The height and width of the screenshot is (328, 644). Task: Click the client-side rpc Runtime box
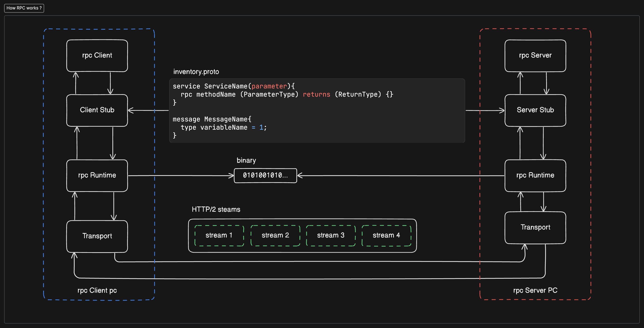[x=97, y=175]
